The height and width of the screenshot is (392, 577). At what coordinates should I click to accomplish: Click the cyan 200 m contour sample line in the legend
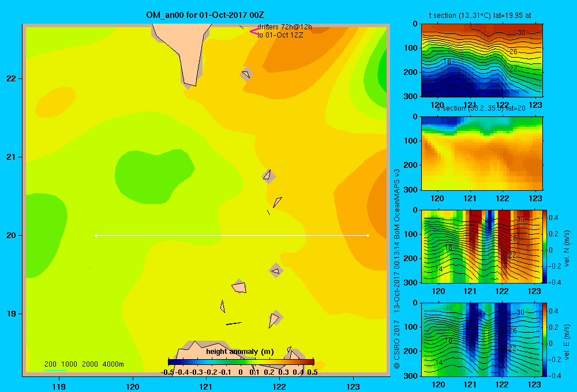tap(55, 370)
